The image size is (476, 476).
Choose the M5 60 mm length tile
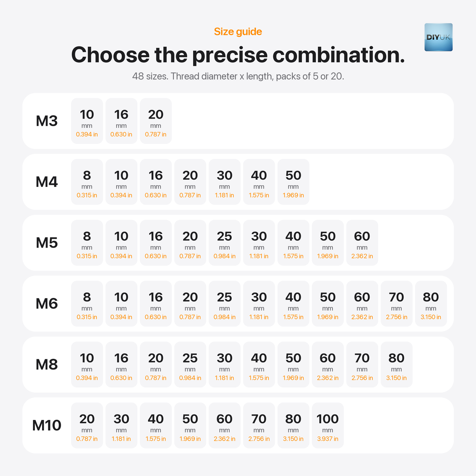tap(362, 243)
